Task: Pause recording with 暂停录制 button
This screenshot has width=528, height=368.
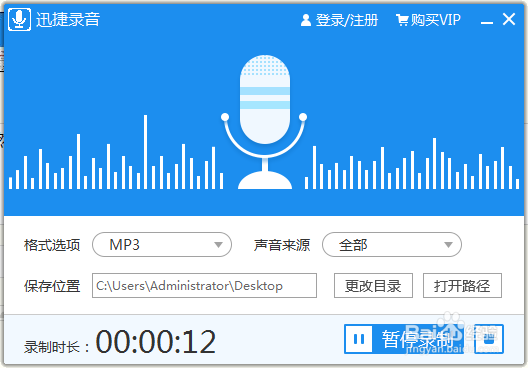Action: pos(404,339)
